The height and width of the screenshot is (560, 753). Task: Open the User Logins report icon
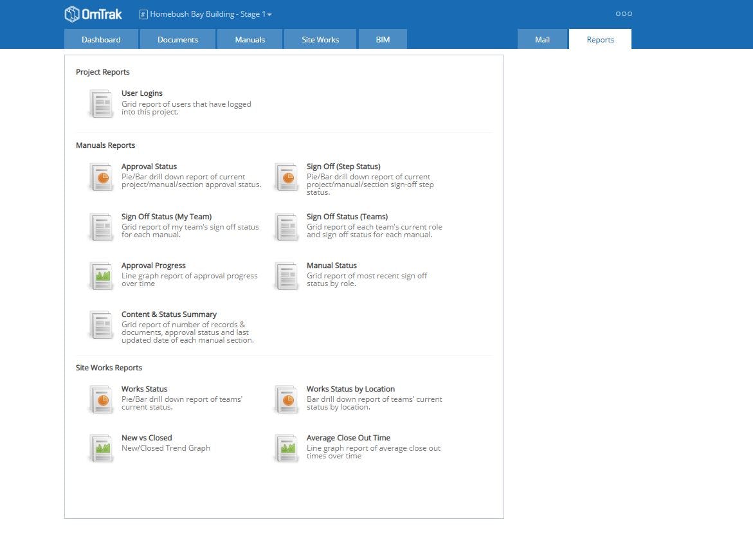click(x=100, y=104)
